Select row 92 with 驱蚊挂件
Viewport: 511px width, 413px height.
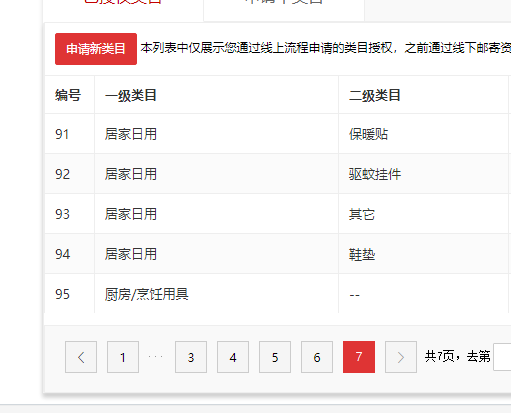(x=278, y=174)
